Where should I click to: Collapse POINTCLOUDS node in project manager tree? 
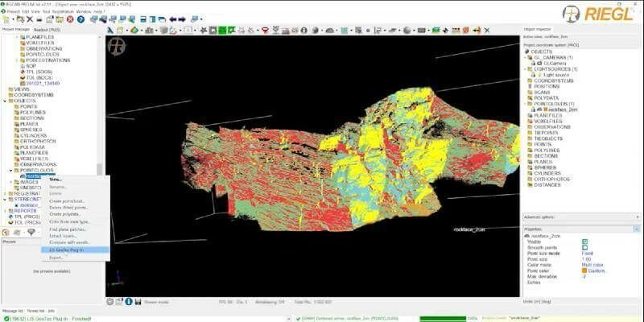coord(11,170)
